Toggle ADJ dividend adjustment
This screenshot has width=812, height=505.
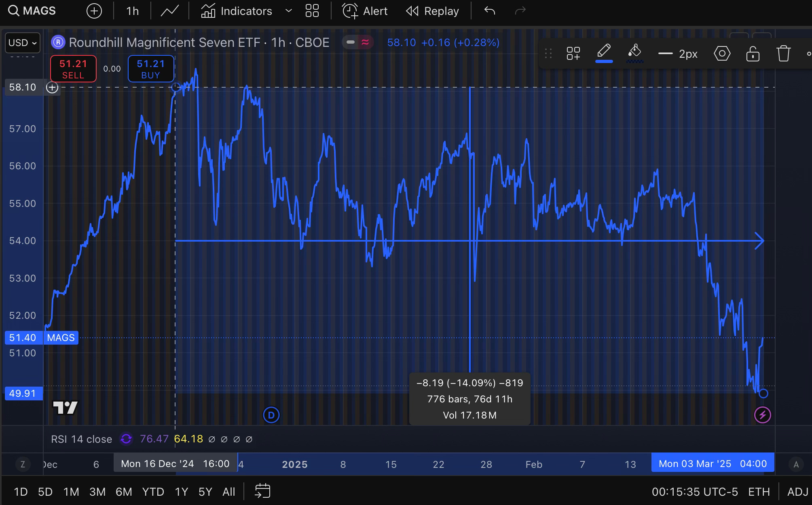797,492
